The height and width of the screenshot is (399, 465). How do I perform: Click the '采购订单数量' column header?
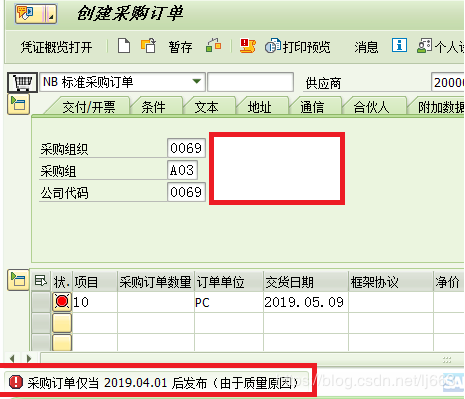pyautogui.click(x=156, y=282)
